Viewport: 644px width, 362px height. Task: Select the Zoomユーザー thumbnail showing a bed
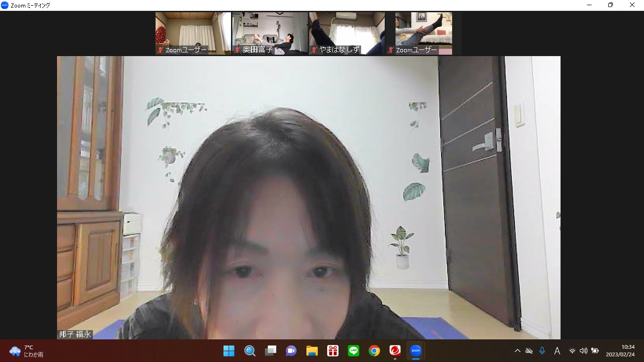click(x=424, y=33)
